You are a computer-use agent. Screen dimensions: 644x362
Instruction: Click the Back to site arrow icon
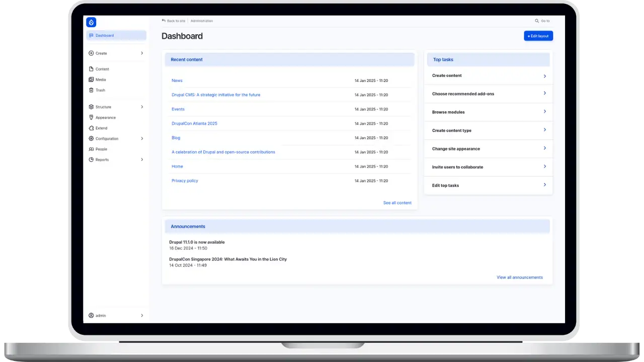(x=164, y=21)
